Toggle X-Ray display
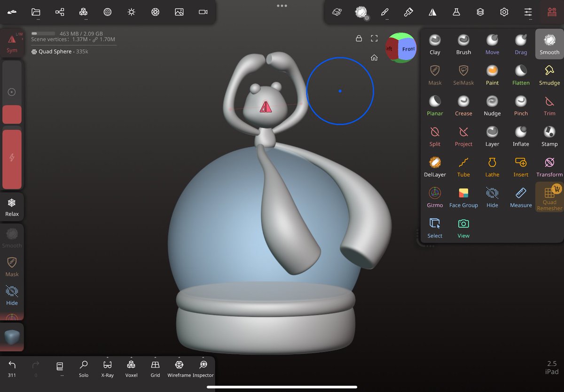The image size is (564, 392). [x=107, y=369]
